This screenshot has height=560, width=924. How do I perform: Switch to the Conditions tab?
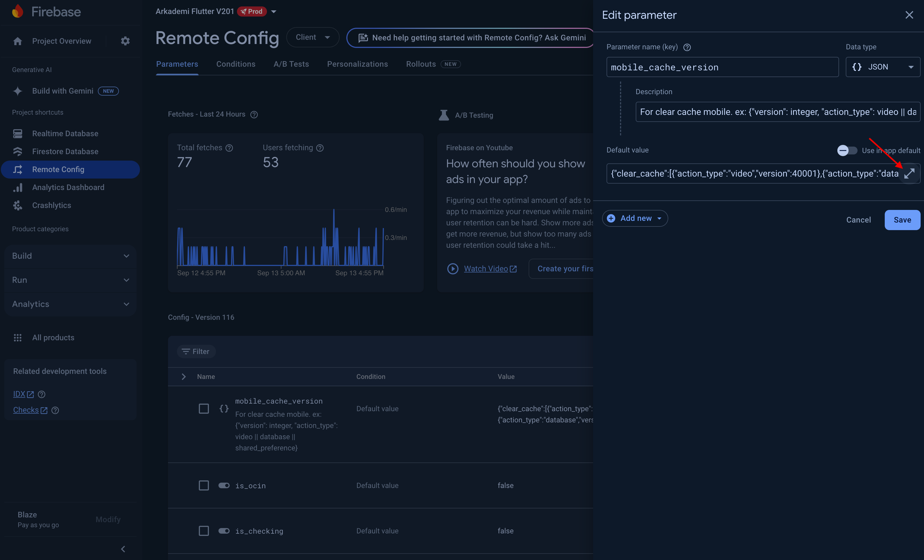(x=236, y=64)
